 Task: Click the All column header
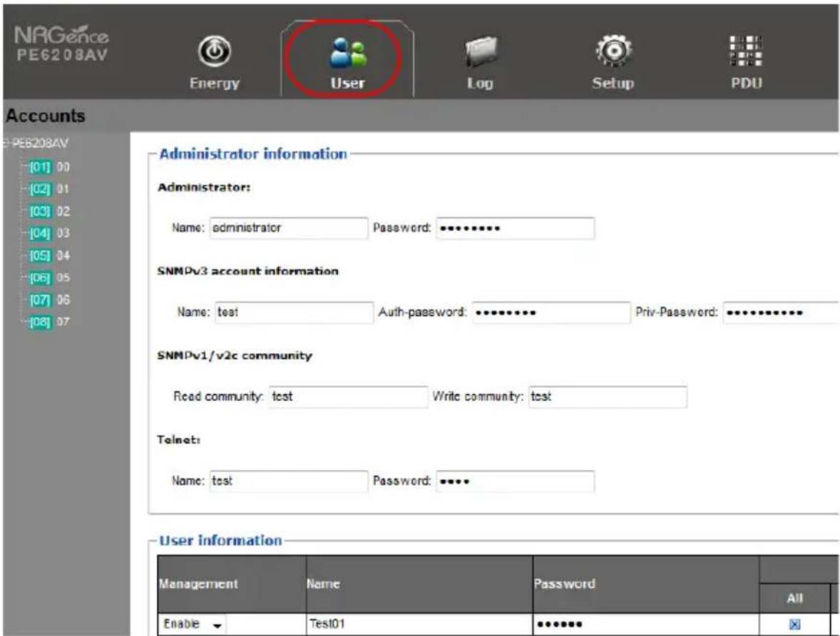pyautogui.click(x=795, y=598)
